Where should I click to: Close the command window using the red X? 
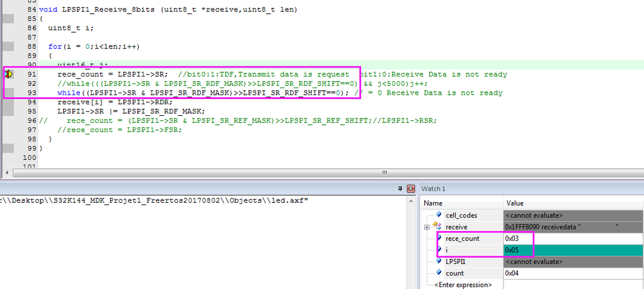pyautogui.click(x=410, y=189)
